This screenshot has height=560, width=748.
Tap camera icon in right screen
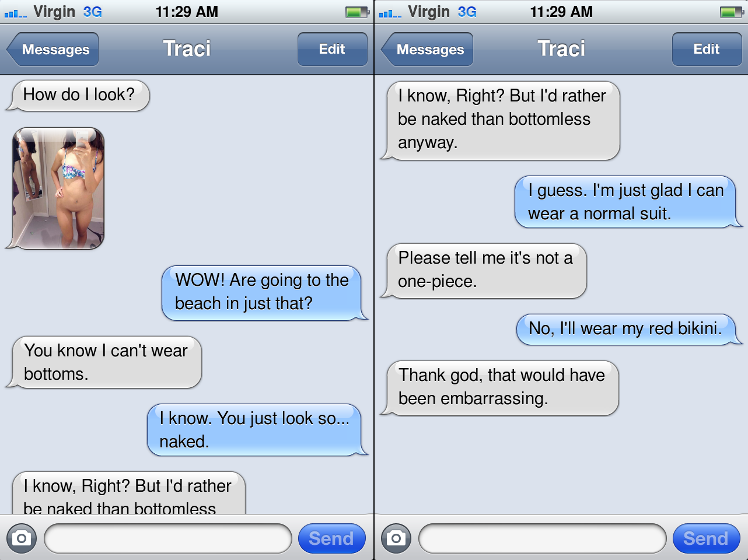396,538
